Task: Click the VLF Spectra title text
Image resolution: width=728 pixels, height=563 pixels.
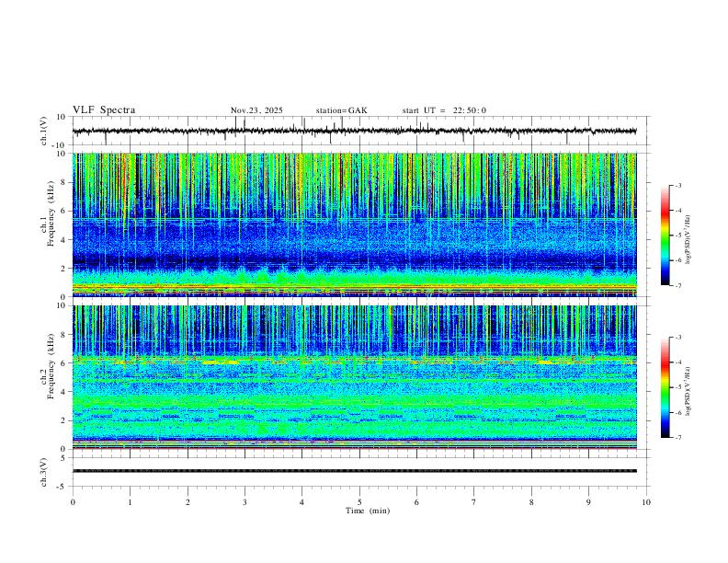Action: pyautogui.click(x=104, y=110)
